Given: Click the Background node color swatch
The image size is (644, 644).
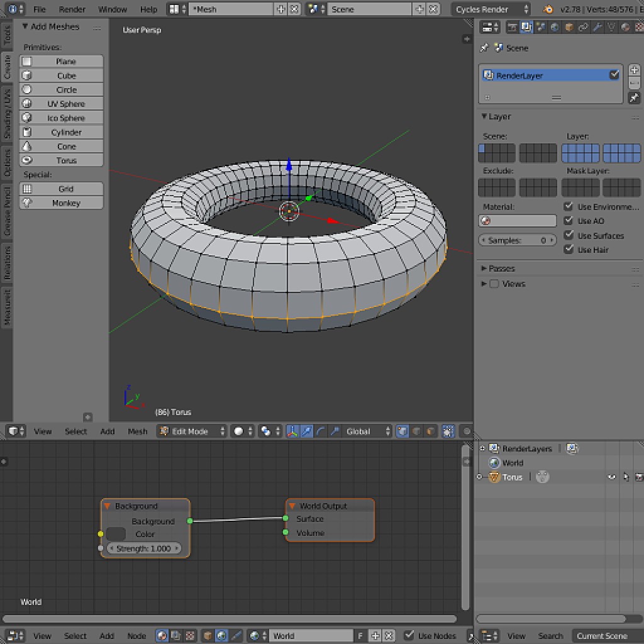Looking at the screenshot, I should coord(116,534).
